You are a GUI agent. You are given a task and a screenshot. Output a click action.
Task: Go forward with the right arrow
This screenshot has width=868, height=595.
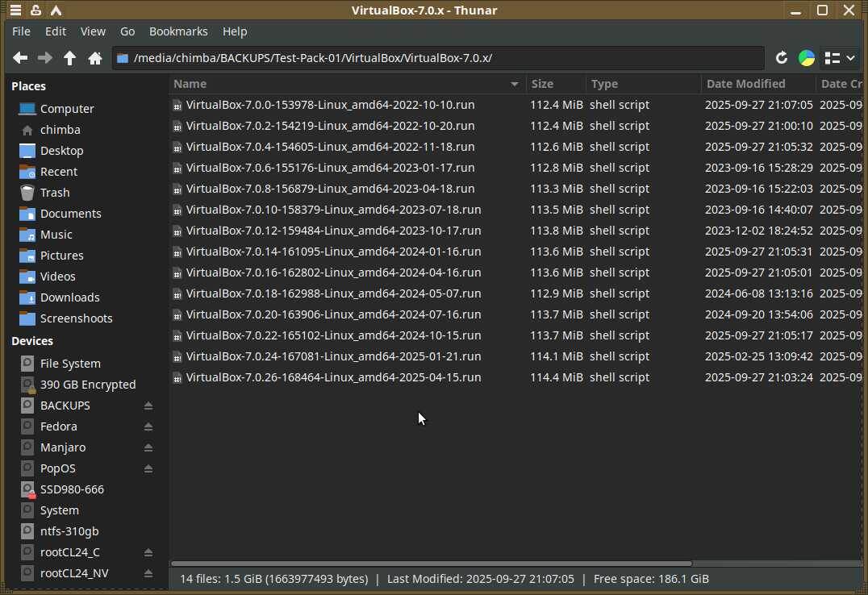(45, 57)
